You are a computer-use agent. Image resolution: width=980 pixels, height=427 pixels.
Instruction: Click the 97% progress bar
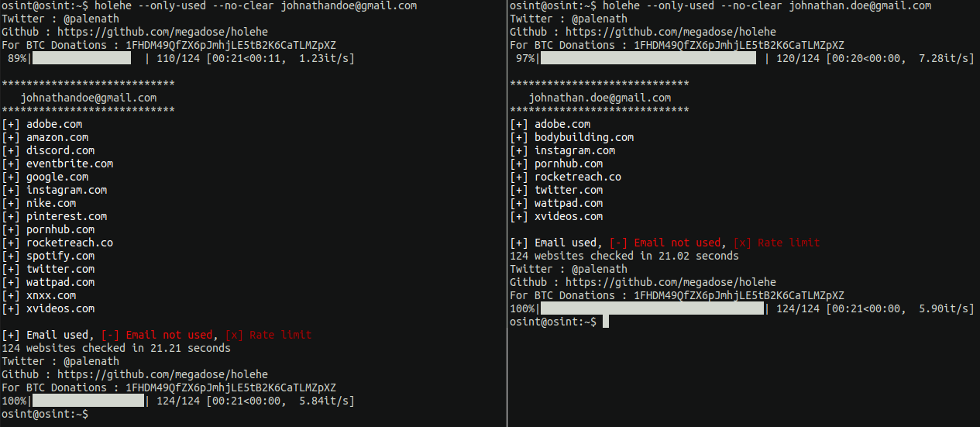(648, 58)
